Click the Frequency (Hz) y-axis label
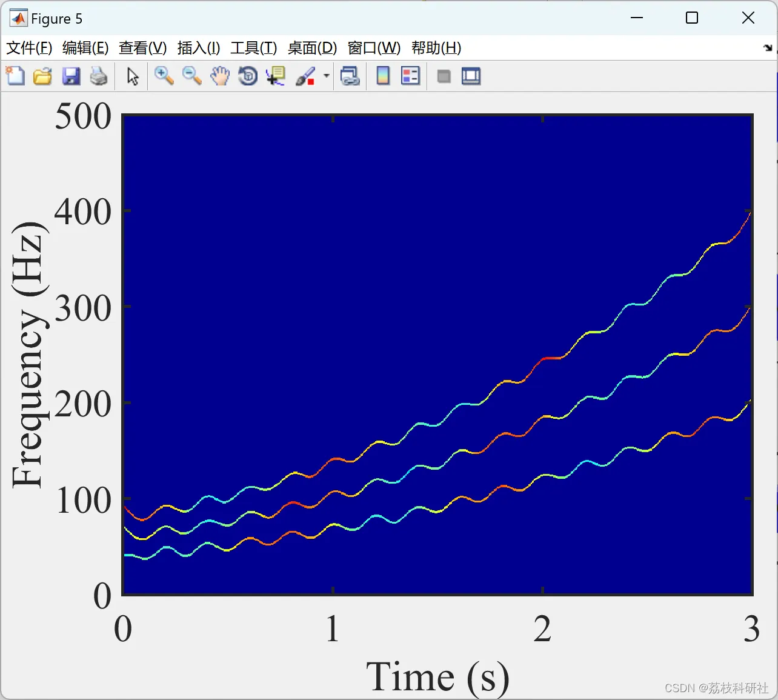The width and height of the screenshot is (778, 700). click(x=28, y=355)
